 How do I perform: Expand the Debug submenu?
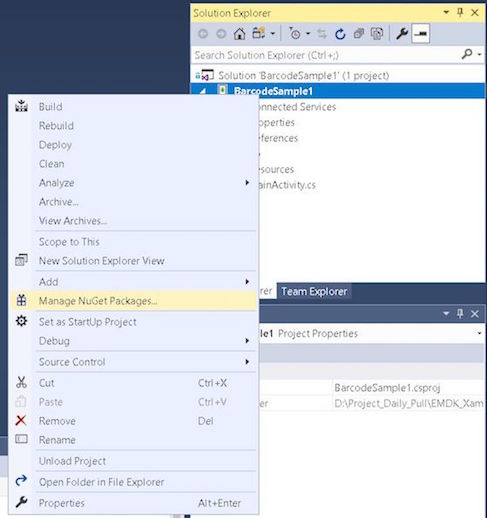click(x=133, y=341)
